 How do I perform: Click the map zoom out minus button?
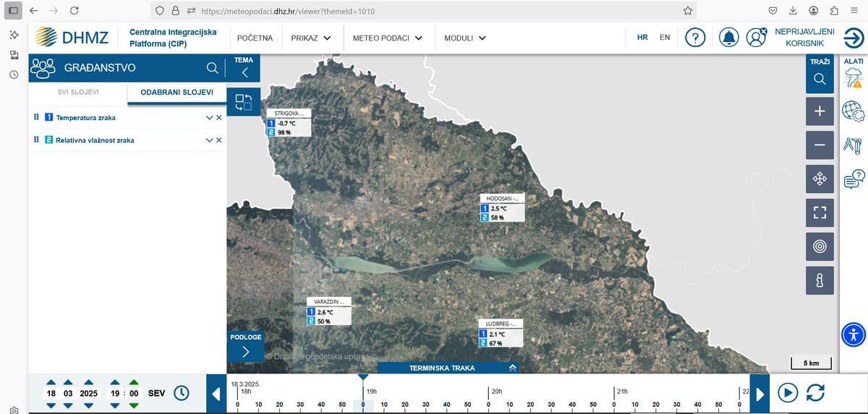820,145
